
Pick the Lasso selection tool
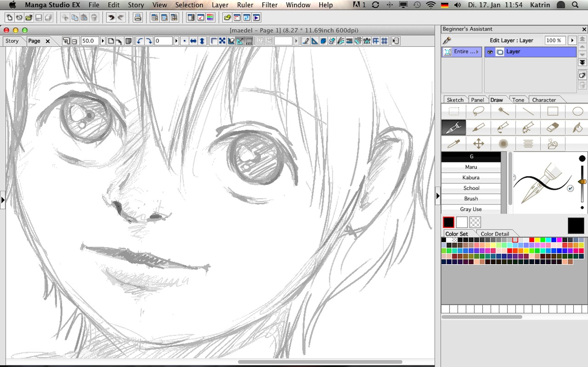pos(479,111)
